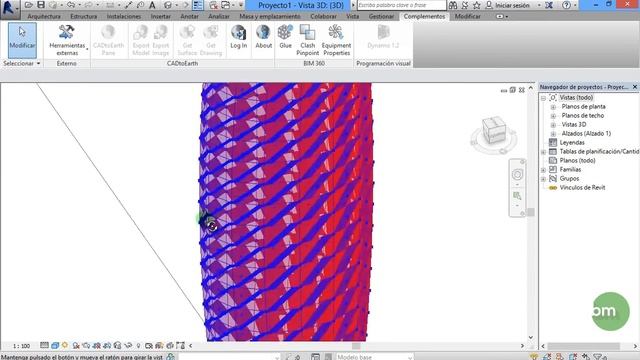Click the binoculars search icon in title bar
This screenshot has width=640, height=360.
coord(453,5)
